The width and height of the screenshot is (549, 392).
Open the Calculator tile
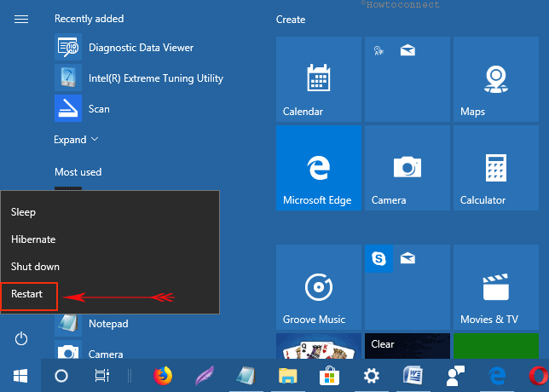click(494, 168)
